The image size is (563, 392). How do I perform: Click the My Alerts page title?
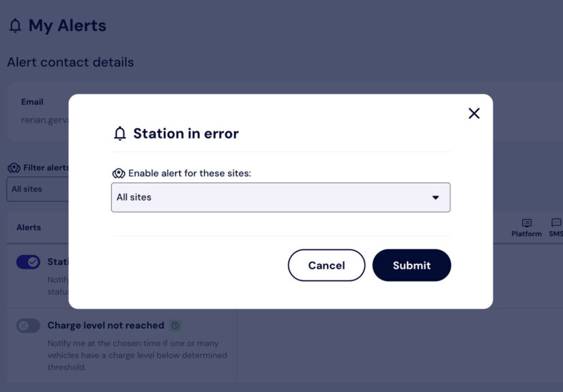point(67,26)
